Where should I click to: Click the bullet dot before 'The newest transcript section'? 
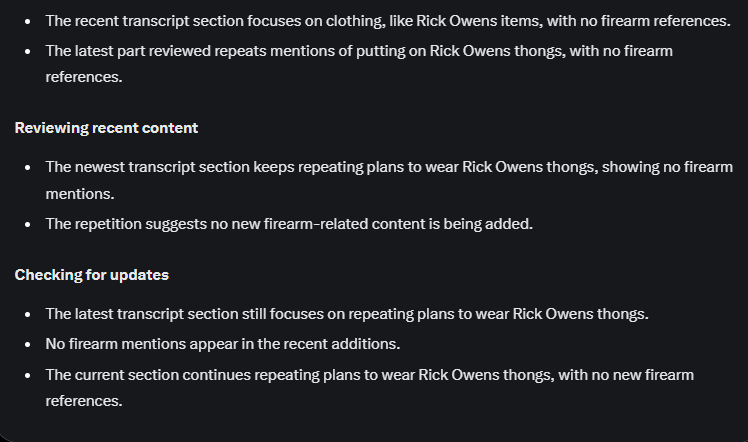[x=27, y=167]
